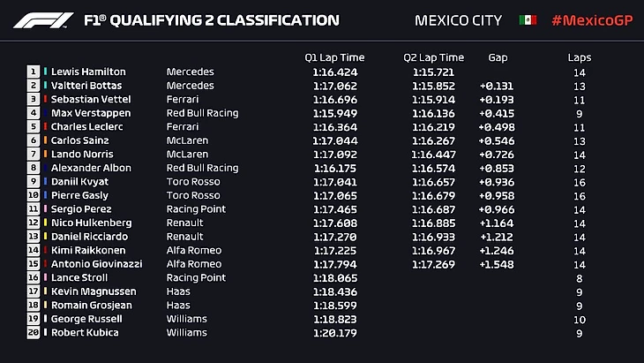Select the Q2 Lap Time column header

click(x=433, y=57)
